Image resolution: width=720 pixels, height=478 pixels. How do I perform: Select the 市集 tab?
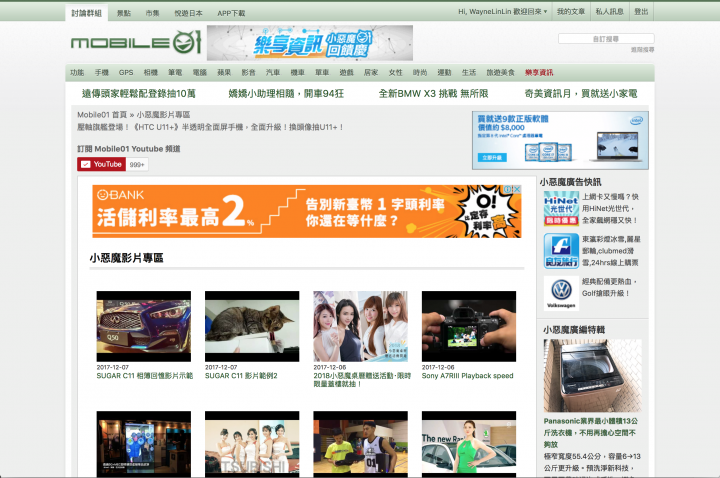click(152, 13)
